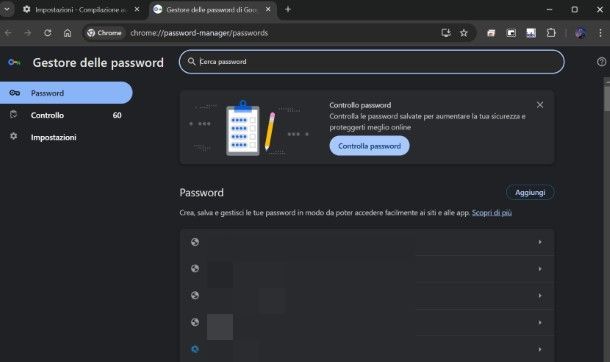610x362 pixels.
Task: Close the Gestore delle password tab
Action: point(268,9)
